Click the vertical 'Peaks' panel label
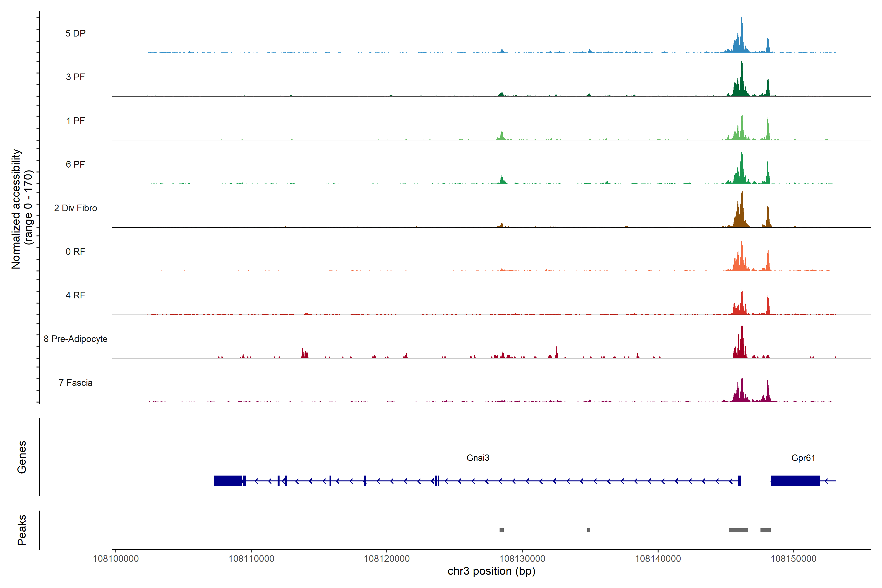The image size is (882, 588). click(x=22, y=530)
